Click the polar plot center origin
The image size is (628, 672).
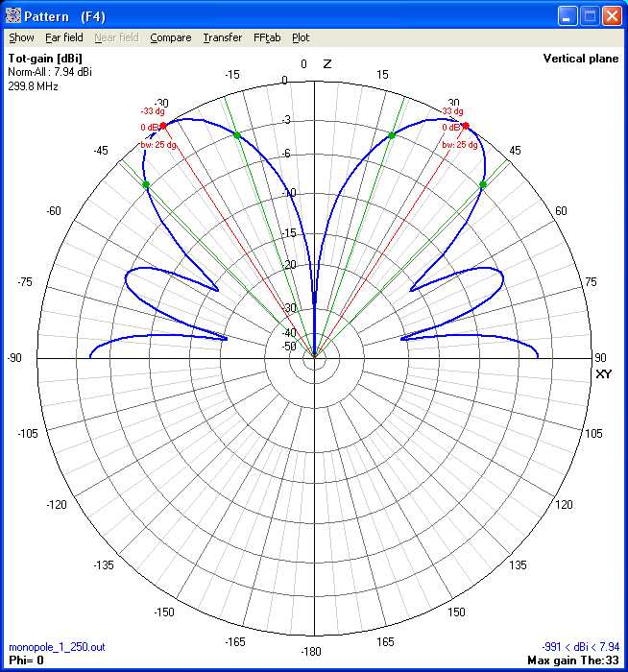(314, 358)
